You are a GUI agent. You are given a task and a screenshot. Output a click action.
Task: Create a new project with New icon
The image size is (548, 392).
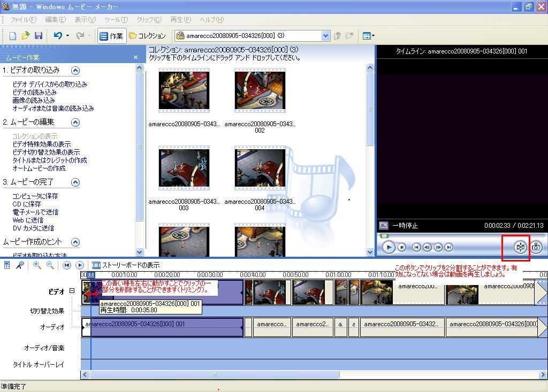pyautogui.click(x=13, y=36)
